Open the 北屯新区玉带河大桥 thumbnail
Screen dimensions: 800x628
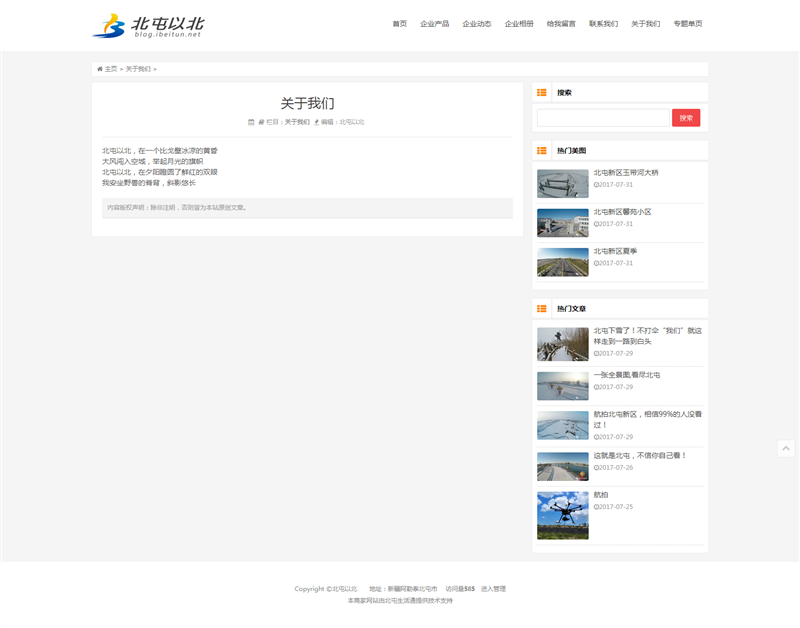point(562,184)
